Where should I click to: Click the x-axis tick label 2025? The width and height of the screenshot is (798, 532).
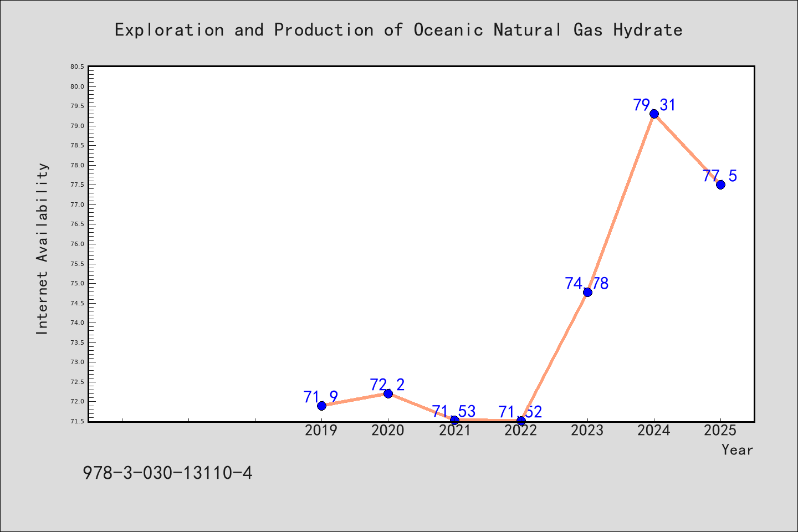[720, 430]
